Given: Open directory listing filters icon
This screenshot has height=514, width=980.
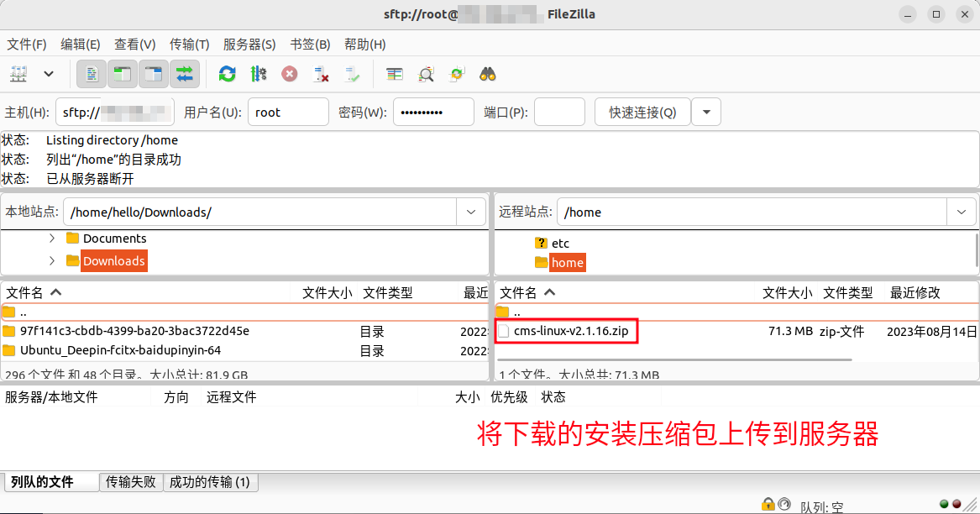Looking at the screenshot, I should point(395,75).
